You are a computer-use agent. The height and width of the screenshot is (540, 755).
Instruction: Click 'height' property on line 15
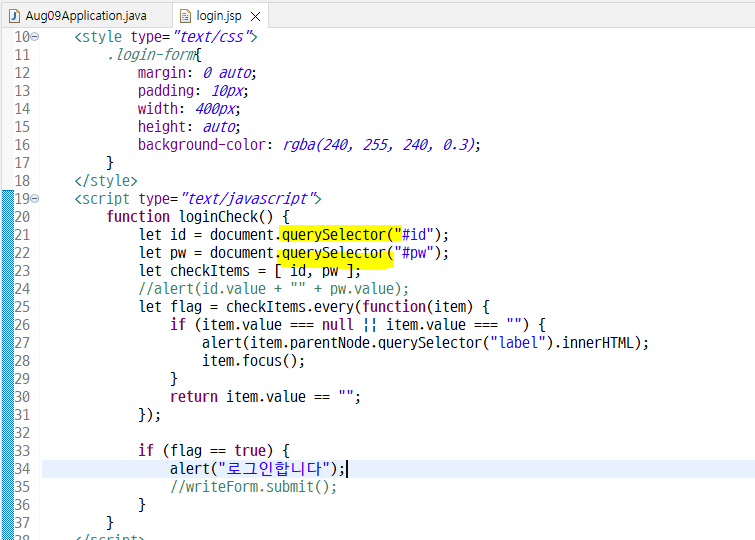162,127
